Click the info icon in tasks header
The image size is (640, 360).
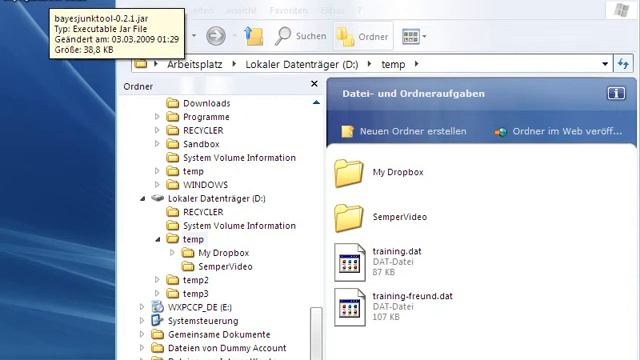click(616, 93)
